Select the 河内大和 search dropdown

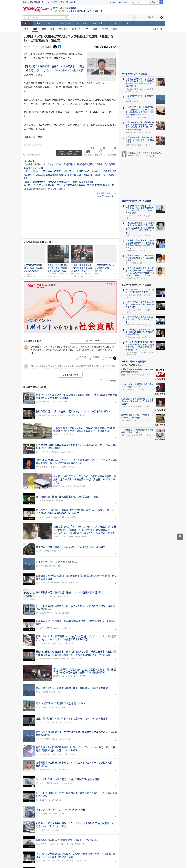pyautogui.click(x=154, y=2)
